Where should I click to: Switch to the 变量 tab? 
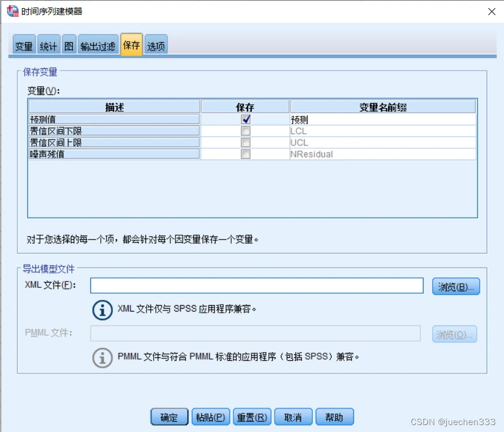point(24,45)
